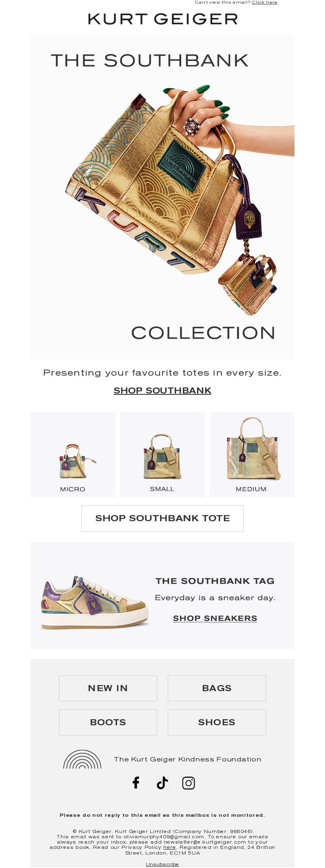Click the Unsubscribe link
Screen dimensions: 325x868
tap(162, 864)
